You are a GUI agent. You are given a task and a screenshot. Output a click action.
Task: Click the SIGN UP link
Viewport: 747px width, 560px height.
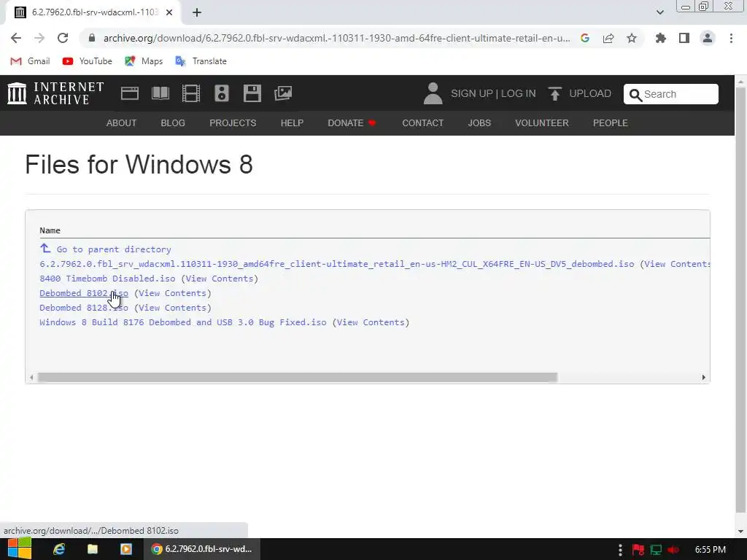coord(472,93)
